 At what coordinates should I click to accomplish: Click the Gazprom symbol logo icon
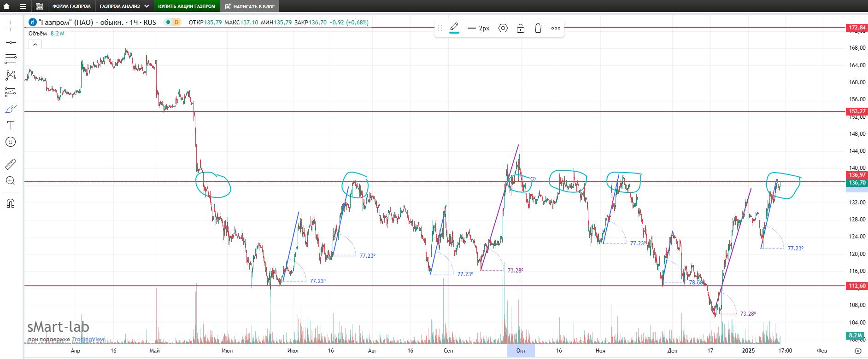point(33,22)
